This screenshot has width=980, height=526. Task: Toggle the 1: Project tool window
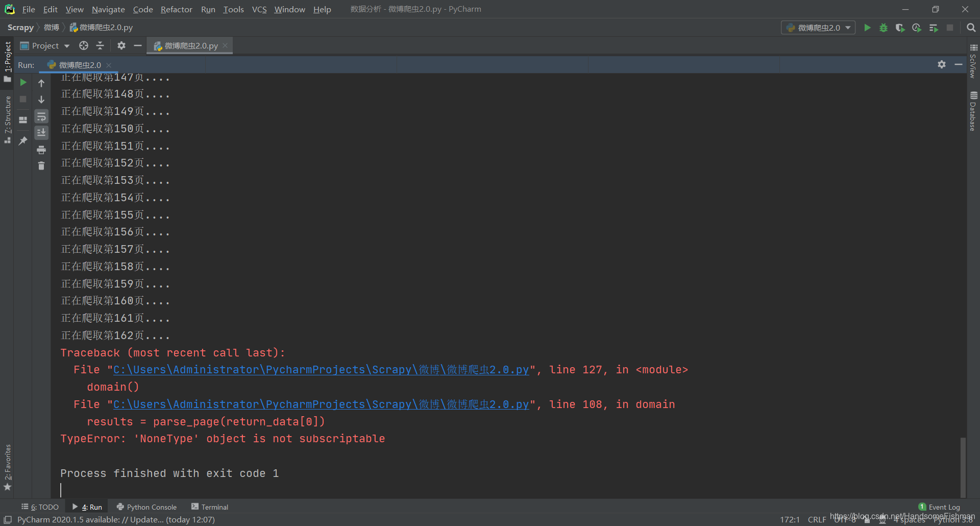7,61
